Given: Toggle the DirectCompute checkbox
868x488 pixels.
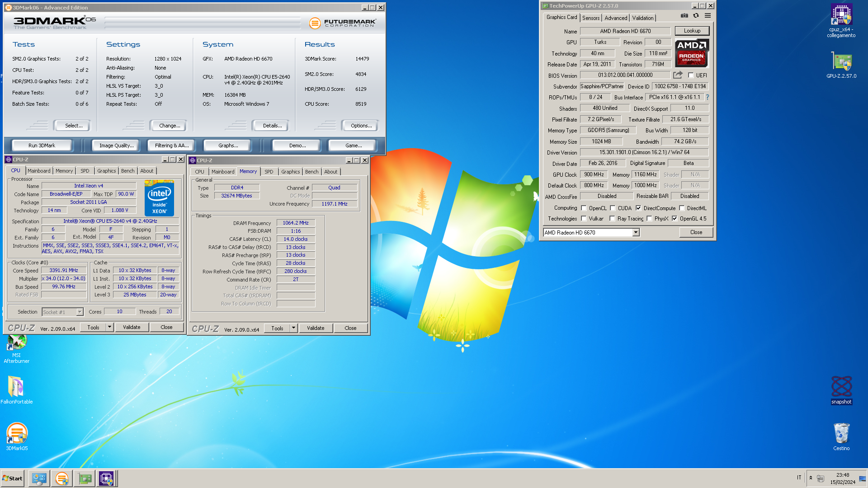Looking at the screenshot, I should click(638, 208).
